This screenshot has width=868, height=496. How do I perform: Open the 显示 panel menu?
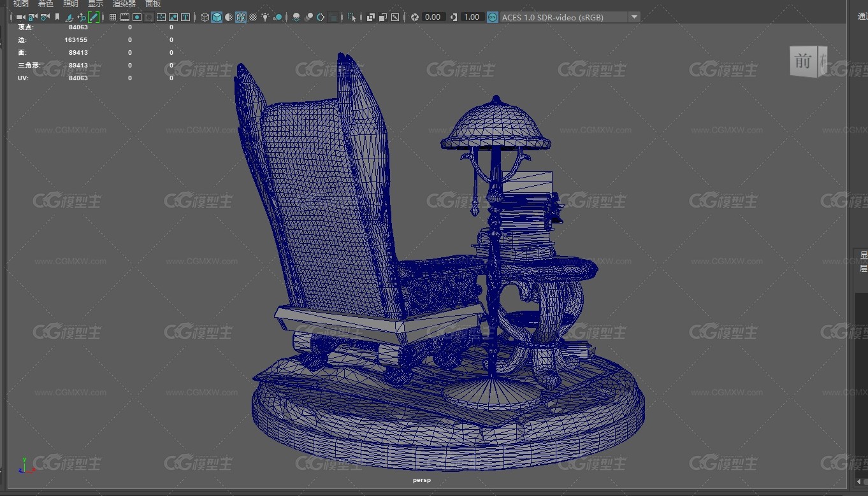point(96,4)
